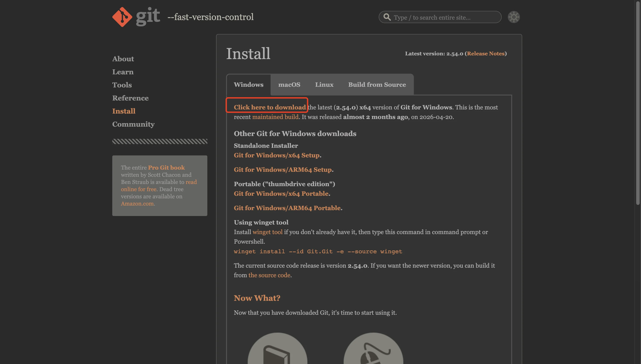Open the Build from Source tab
The width and height of the screenshot is (641, 364).
click(377, 85)
